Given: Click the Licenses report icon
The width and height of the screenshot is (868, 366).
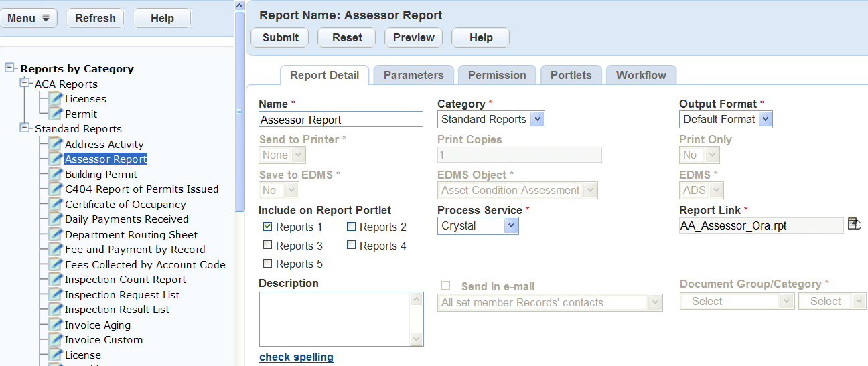Looking at the screenshot, I should click(x=56, y=99).
